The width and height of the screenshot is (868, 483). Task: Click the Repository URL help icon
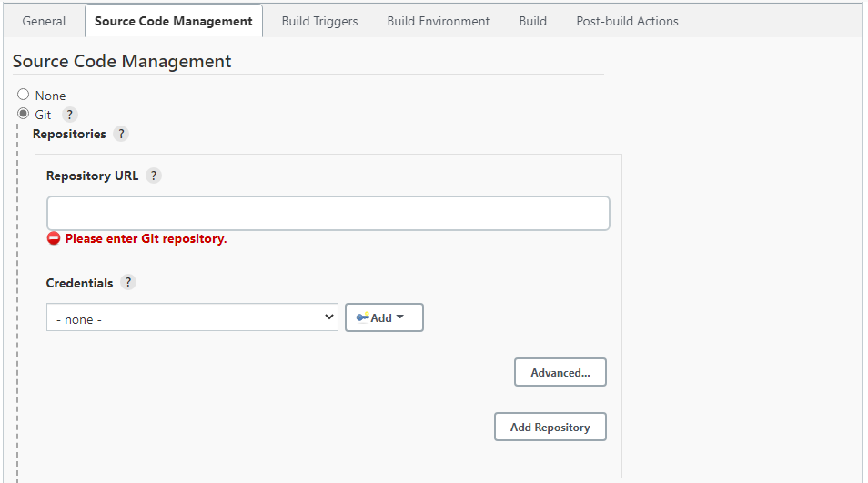coord(154,176)
